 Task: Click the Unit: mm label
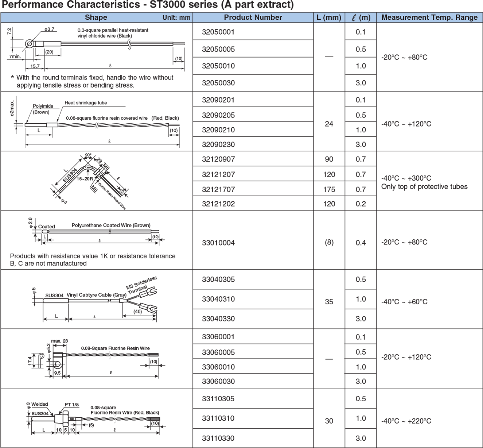pyautogui.click(x=176, y=18)
